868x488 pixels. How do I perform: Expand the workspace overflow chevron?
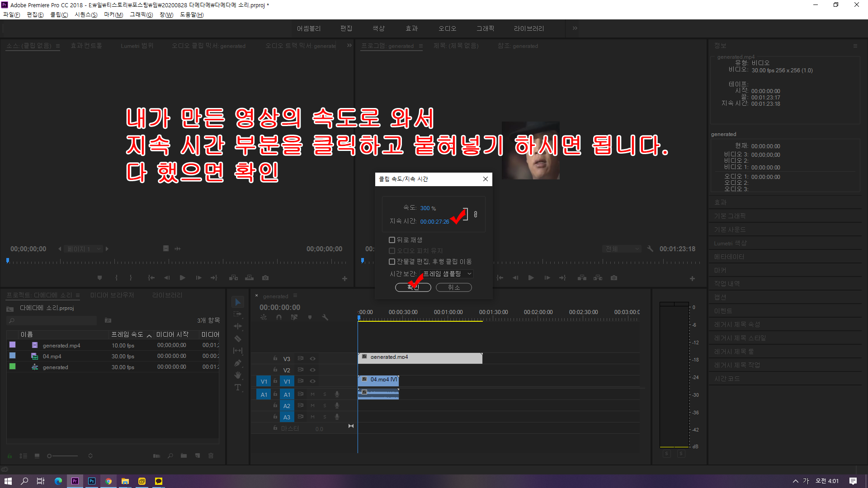point(575,28)
